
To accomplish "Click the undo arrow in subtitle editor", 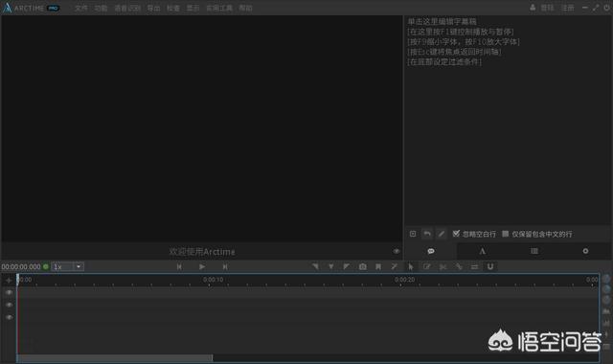I will pyautogui.click(x=427, y=234).
